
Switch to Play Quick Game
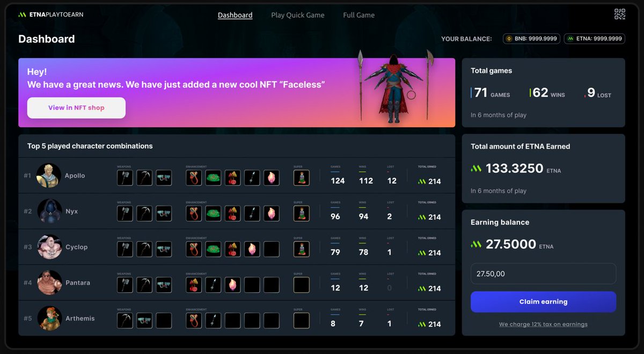[298, 15]
